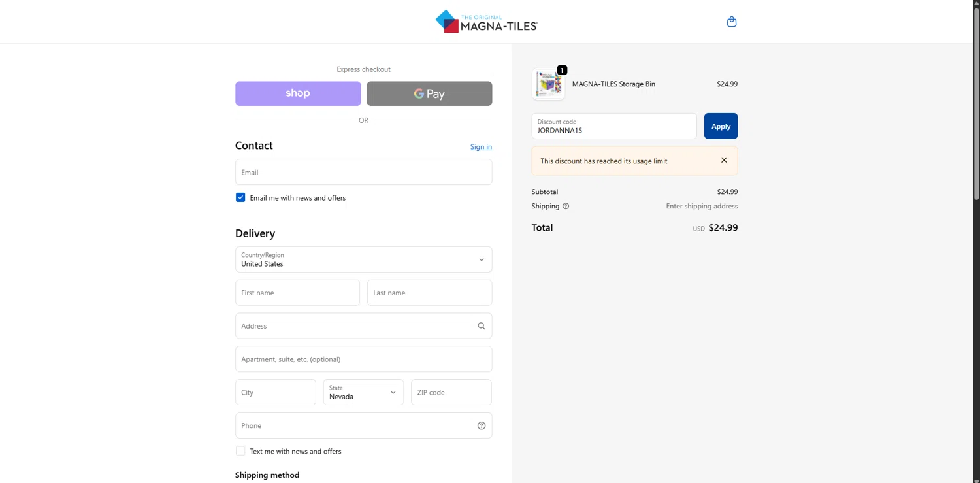Viewport: 980px width, 483px height.
Task: Open the Country/Region dropdown
Action: point(363,259)
